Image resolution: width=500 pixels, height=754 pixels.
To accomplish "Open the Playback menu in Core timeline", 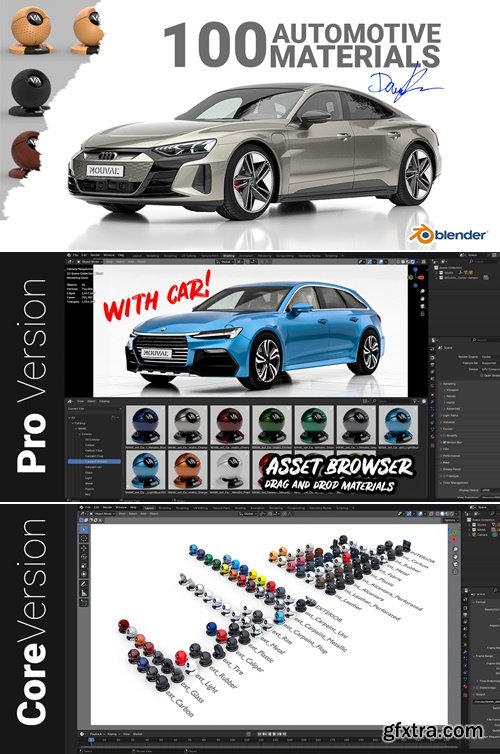I will pyautogui.click(x=96, y=734).
